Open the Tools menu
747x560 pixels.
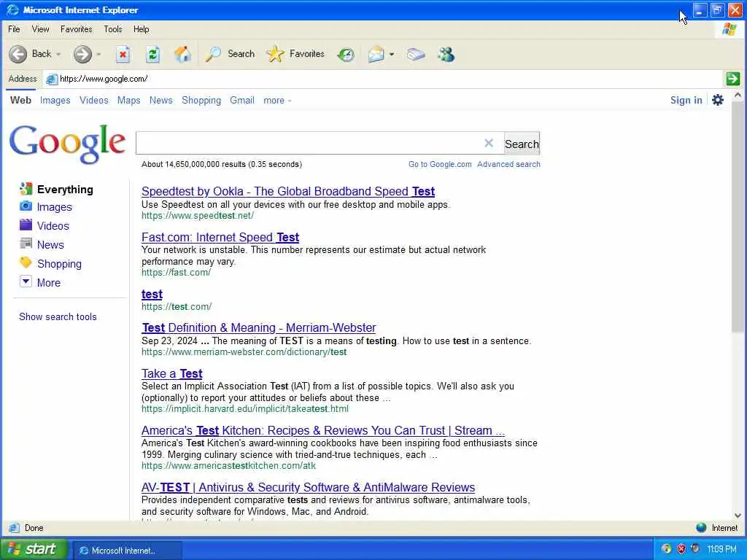click(113, 29)
